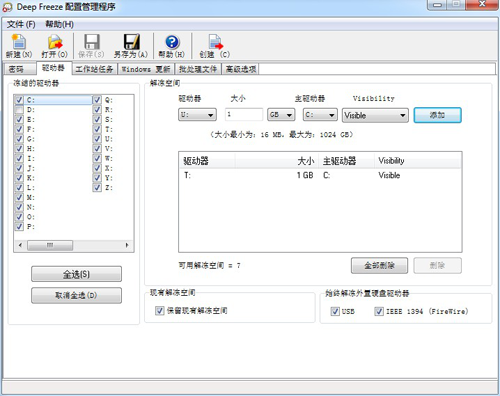Toggle the W: drive checkbox
500x396 pixels.
(x=97, y=158)
